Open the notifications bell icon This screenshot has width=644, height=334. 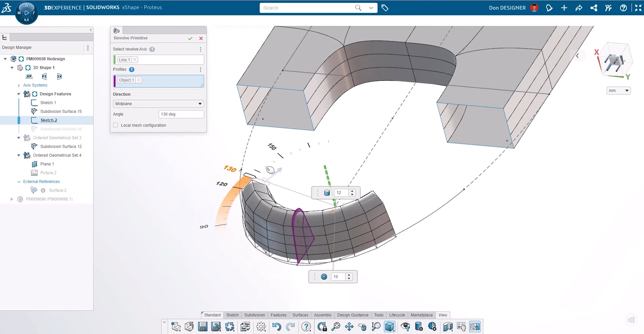[549, 8]
